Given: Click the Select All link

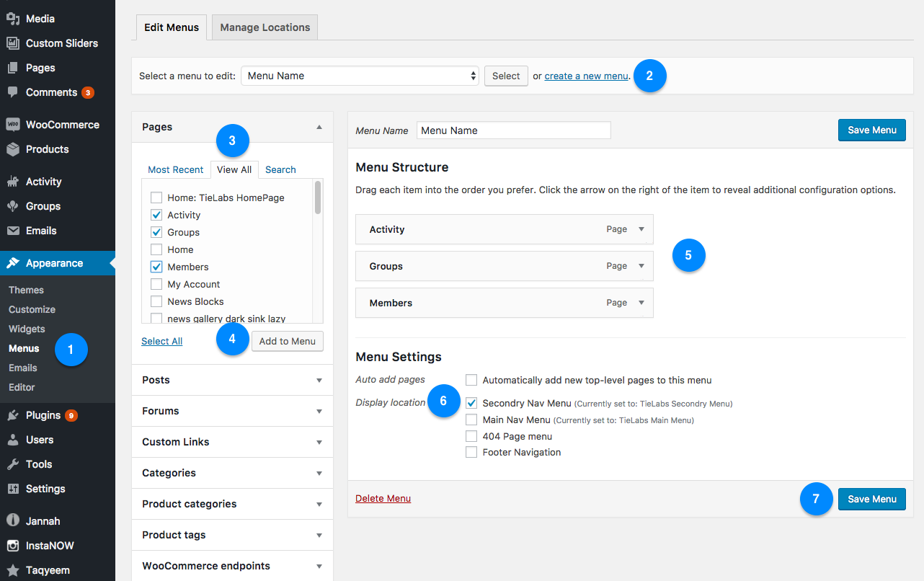Looking at the screenshot, I should tap(161, 341).
